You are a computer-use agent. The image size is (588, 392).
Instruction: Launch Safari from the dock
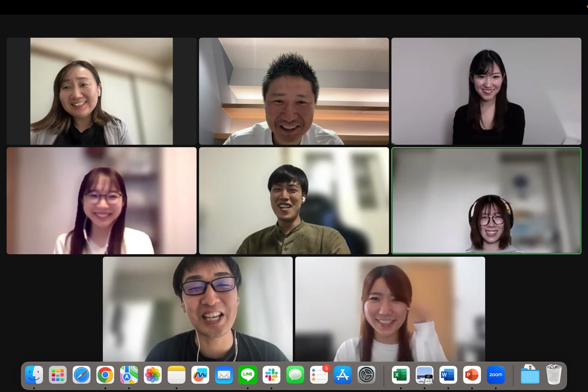click(x=81, y=375)
